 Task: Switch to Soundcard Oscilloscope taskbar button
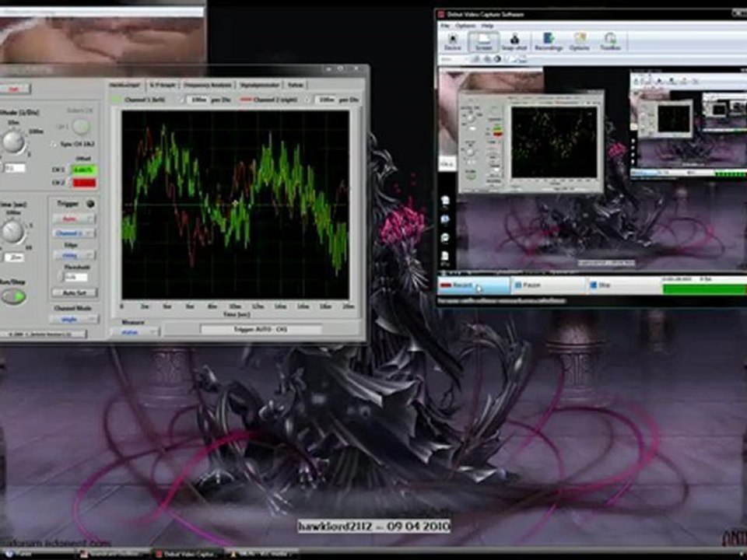112,554
